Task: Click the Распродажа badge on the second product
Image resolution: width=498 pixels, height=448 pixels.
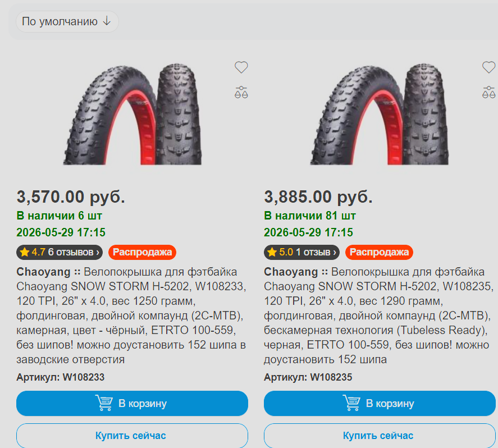Action: tap(379, 253)
